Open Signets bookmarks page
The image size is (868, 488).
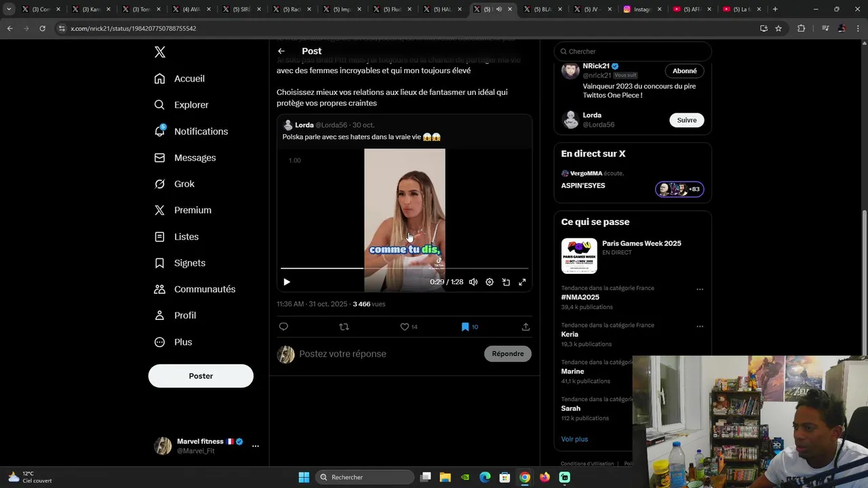pos(180,263)
